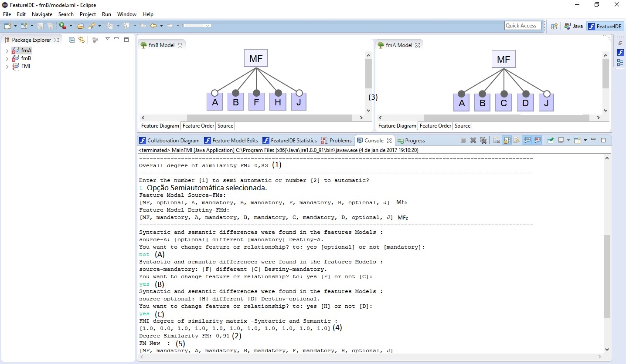
Task: Click into the Quick Access field
Action: tap(522, 26)
